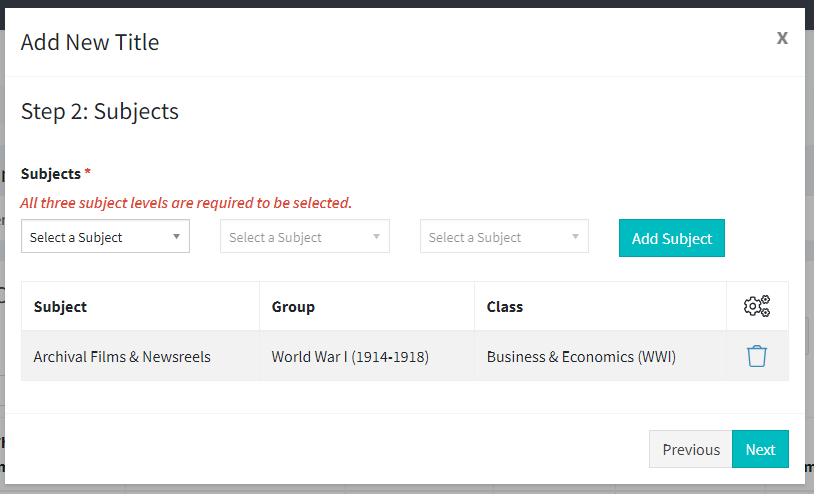Select the World War I (1914-1918) cell

367,356
